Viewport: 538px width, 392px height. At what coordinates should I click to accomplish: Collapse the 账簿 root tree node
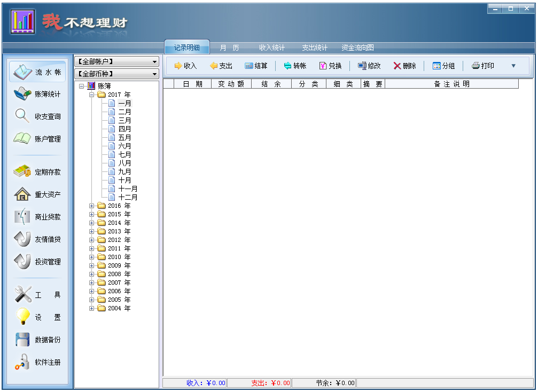coord(82,86)
